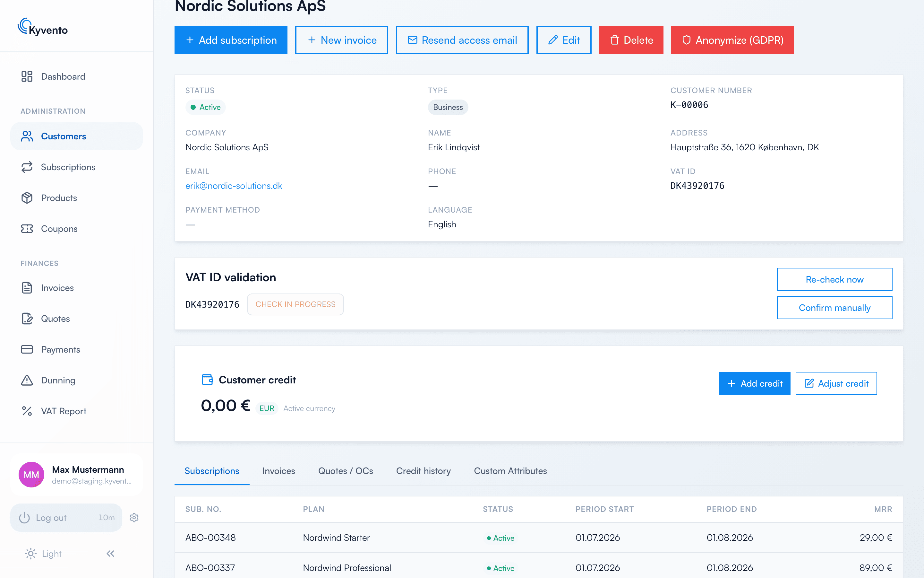Image resolution: width=924 pixels, height=578 pixels.
Task: Click the Customers people icon
Action: click(x=27, y=136)
